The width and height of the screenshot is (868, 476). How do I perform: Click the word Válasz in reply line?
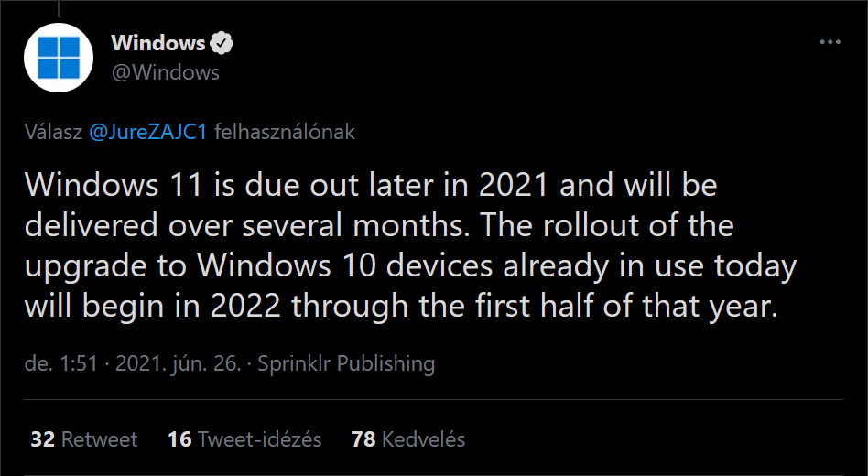tap(54, 132)
